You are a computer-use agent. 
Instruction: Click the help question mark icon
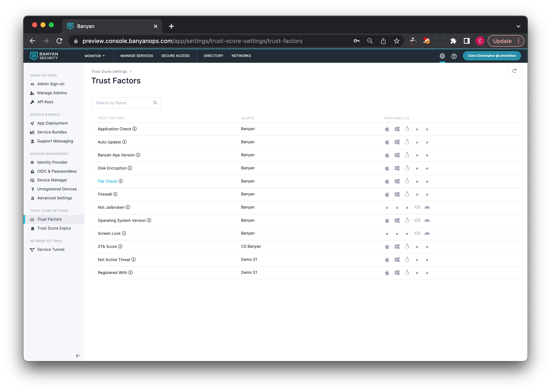tap(454, 56)
